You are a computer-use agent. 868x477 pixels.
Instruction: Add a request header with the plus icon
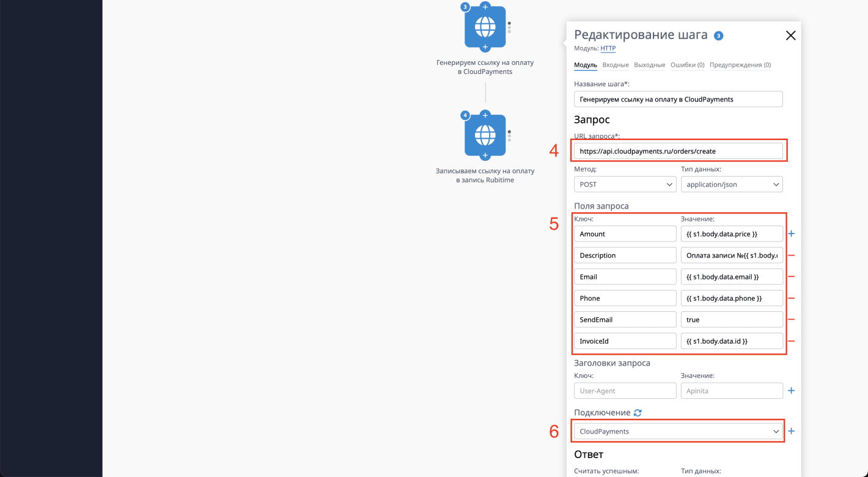pyautogui.click(x=791, y=390)
